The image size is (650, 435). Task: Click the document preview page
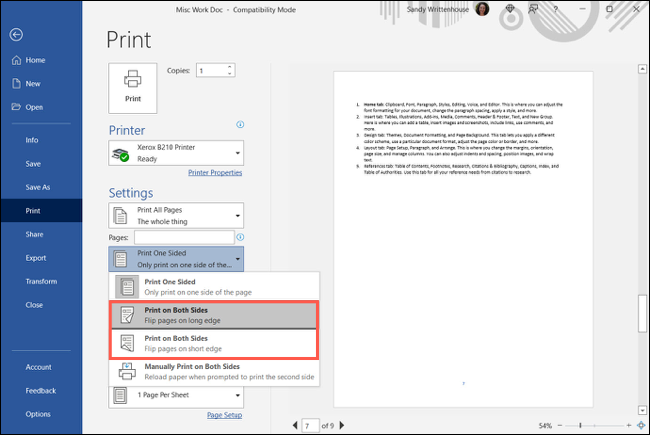[x=463, y=239]
